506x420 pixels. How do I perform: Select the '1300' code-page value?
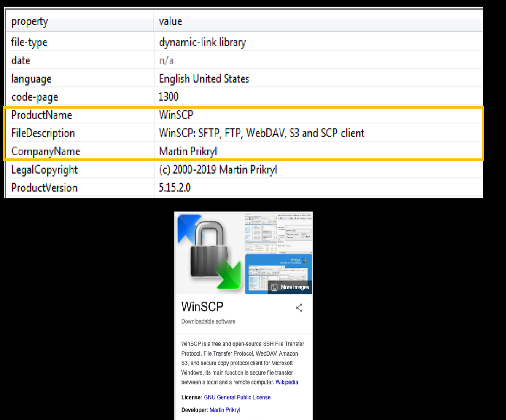pyautogui.click(x=318, y=97)
